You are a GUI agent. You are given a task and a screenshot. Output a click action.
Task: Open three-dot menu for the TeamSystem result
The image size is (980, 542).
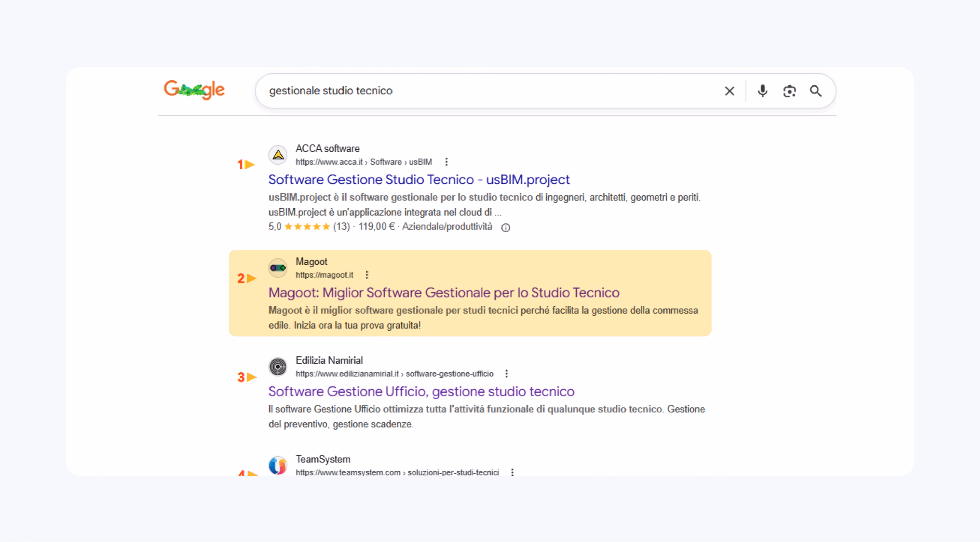tap(512, 472)
